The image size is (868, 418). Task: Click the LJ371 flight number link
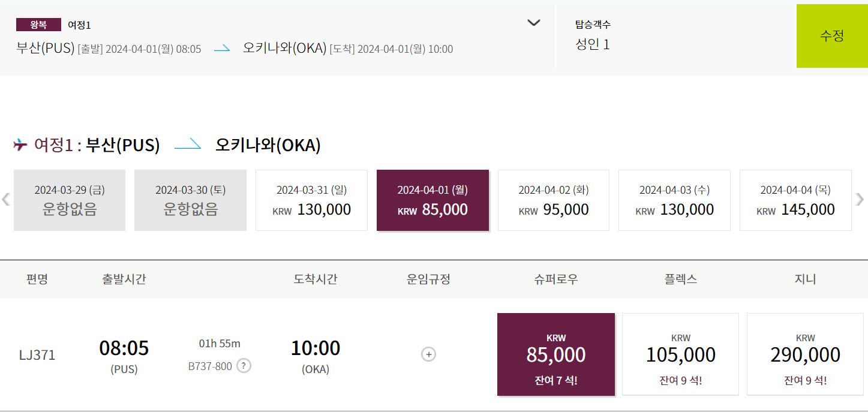point(37,354)
